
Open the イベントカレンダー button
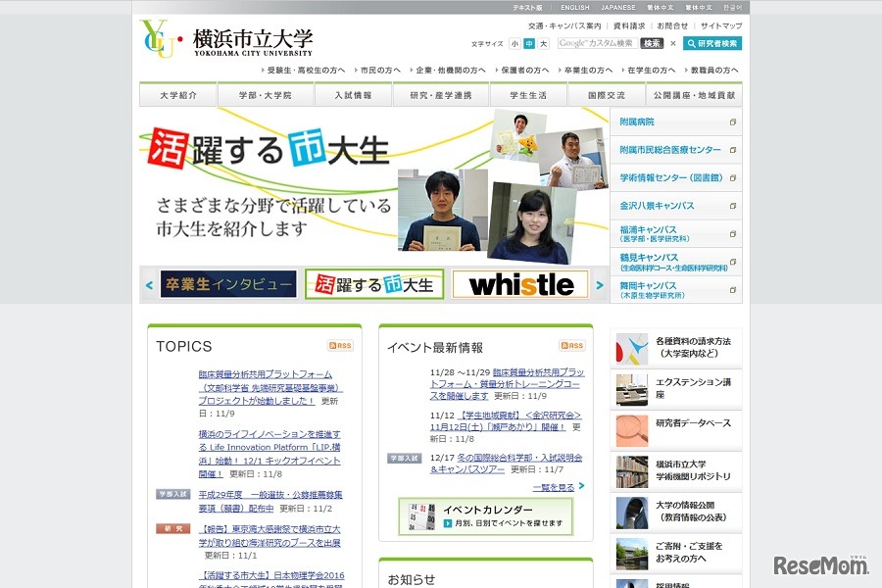pyautogui.click(x=486, y=516)
